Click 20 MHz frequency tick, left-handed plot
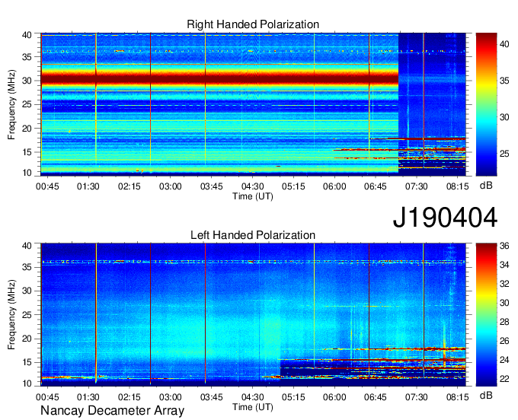The width and height of the screenshot is (518, 420). tap(27, 339)
